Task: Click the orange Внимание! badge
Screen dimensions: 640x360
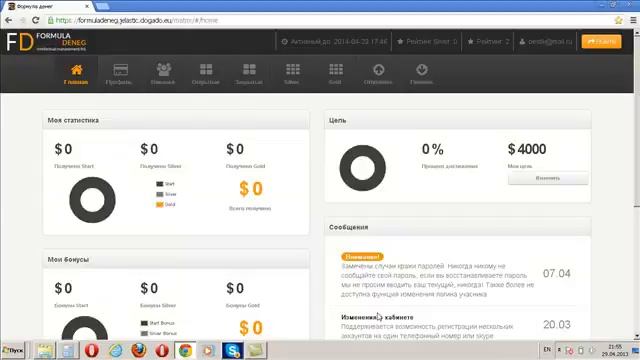Action: pyautogui.click(x=362, y=257)
